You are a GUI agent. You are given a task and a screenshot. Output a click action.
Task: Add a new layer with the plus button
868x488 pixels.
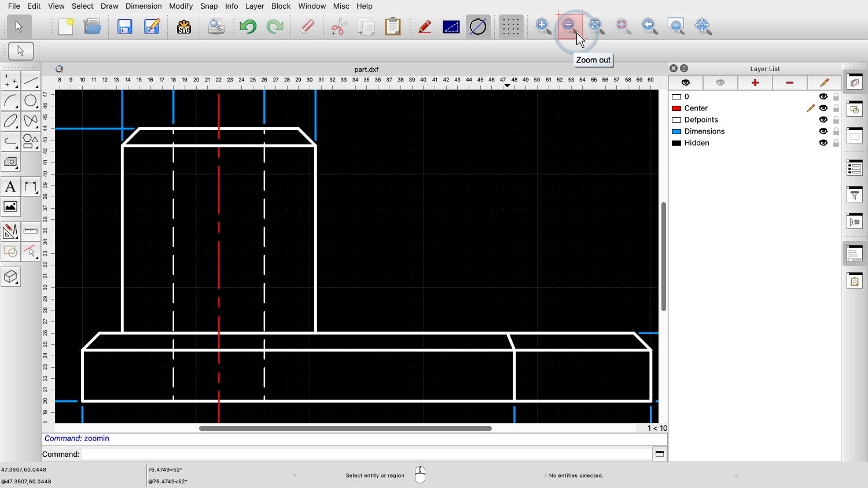(755, 83)
